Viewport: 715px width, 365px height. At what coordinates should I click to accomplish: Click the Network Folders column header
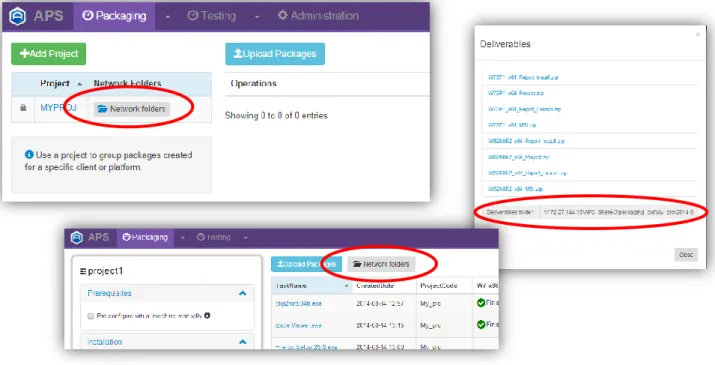[x=127, y=83]
